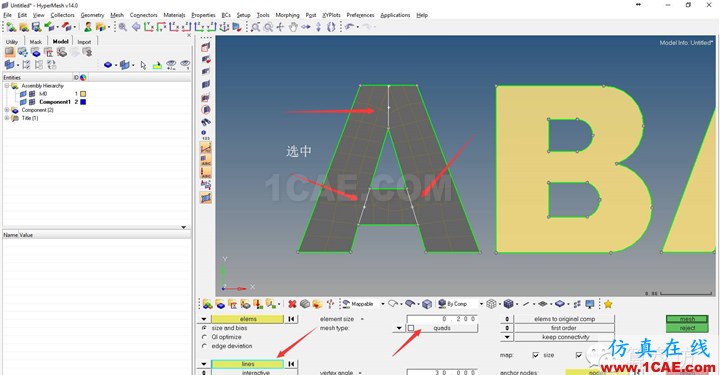Image resolution: width=720 pixels, height=375 pixels.
Task: Open the mesh type dropdown arrow
Action: pos(399,328)
